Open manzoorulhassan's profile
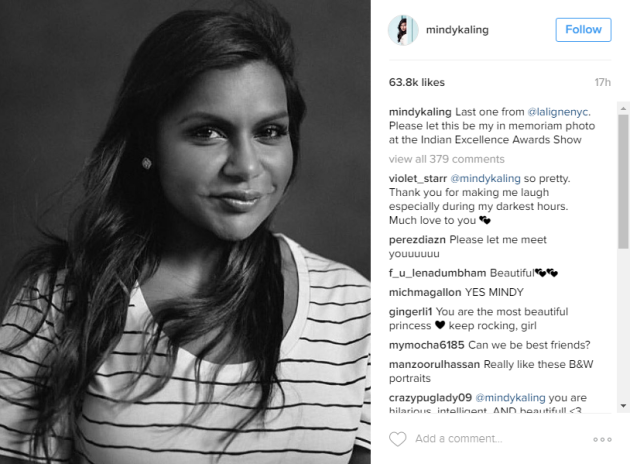 pos(434,364)
